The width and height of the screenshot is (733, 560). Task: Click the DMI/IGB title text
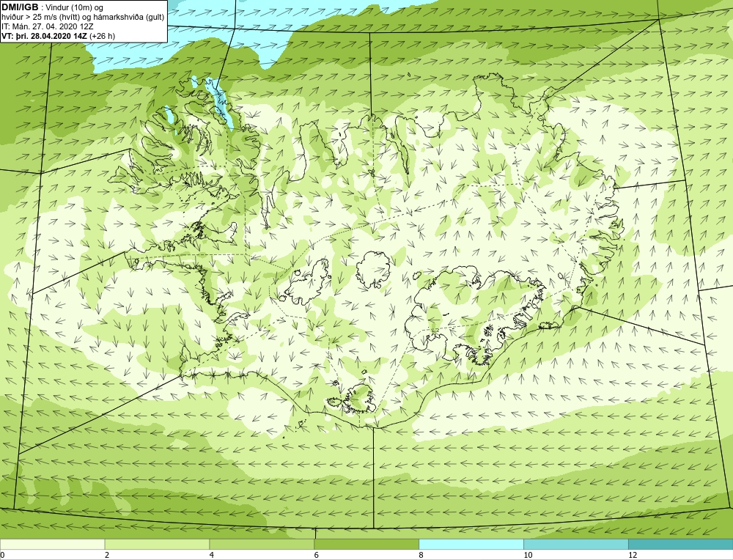click(x=20, y=7)
